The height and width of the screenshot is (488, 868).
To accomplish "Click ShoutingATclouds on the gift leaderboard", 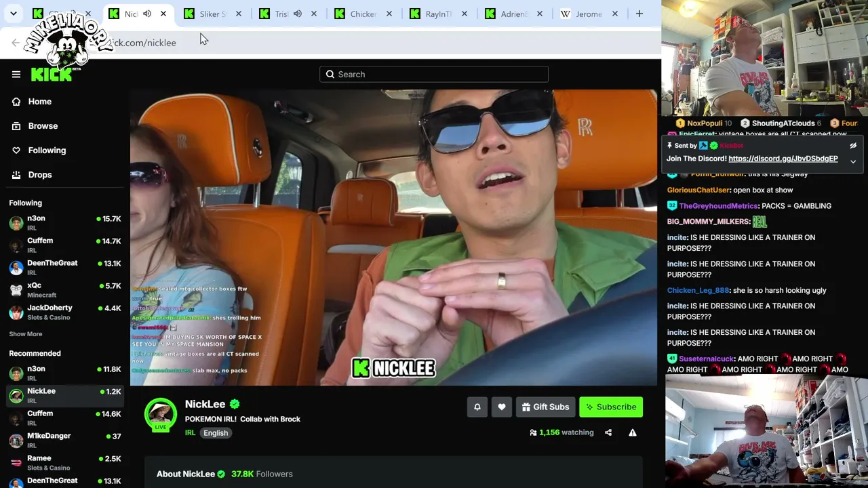I will coord(783,123).
